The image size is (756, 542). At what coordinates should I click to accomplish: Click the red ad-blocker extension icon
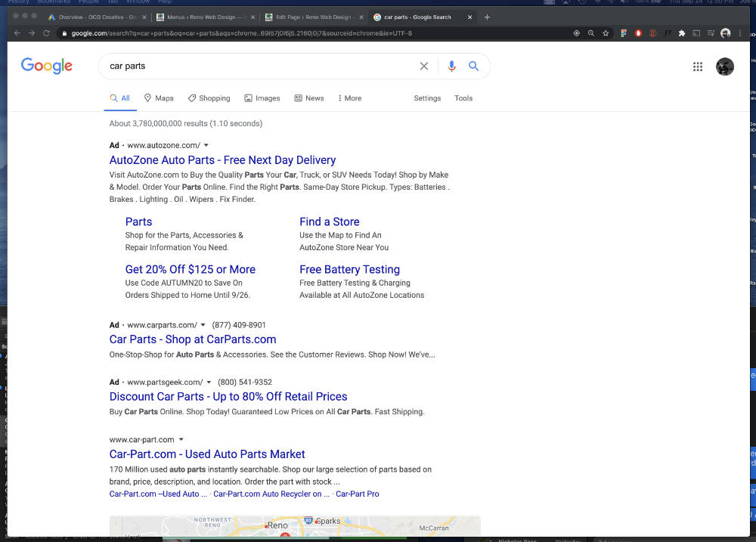coord(638,33)
